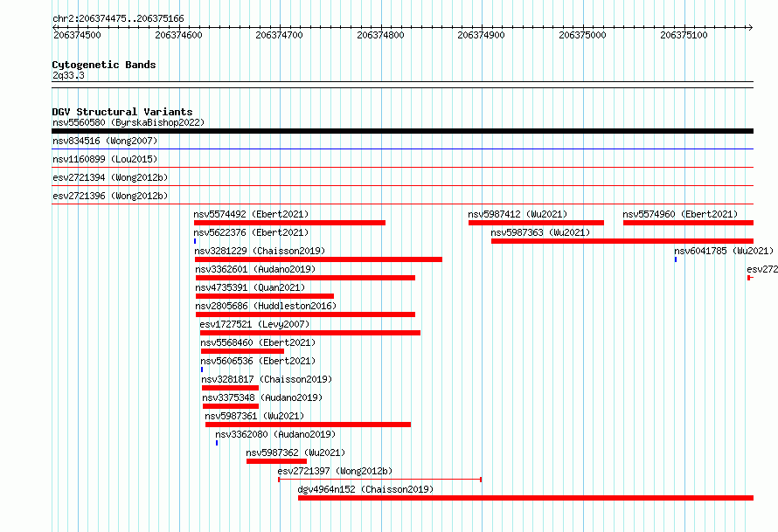The image size is (778, 532).
Task: Click the nsv5574960 (Ebert2021) label
Action: tap(680, 214)
